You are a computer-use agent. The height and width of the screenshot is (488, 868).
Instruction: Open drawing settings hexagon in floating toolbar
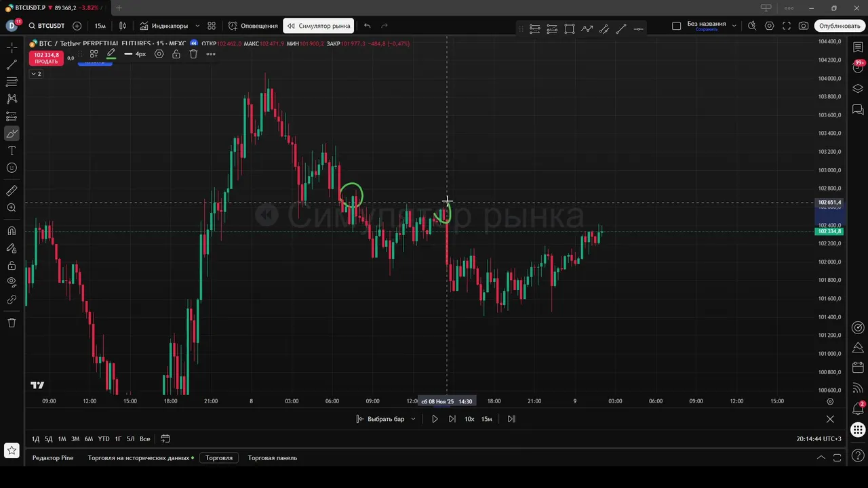[x=159, y=54]
